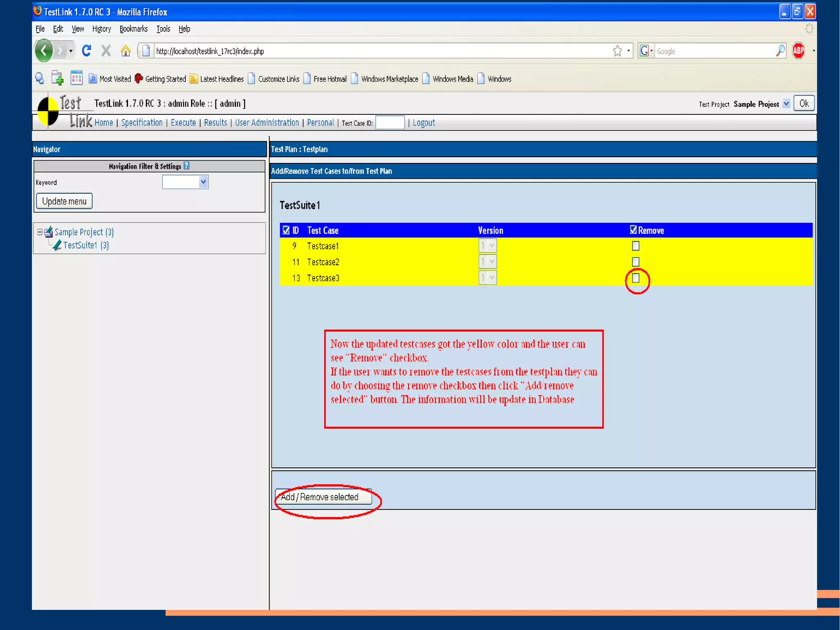Image resolution: width=840 pixels, height=630 pixels.
Task: Open the Tools menu
Action: [x=163, y=29]
